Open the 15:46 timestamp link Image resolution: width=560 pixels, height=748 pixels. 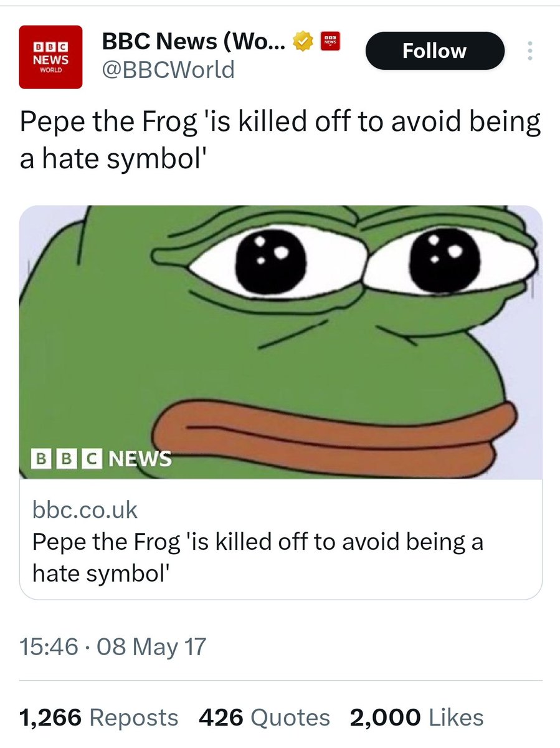tap(49, 646)
